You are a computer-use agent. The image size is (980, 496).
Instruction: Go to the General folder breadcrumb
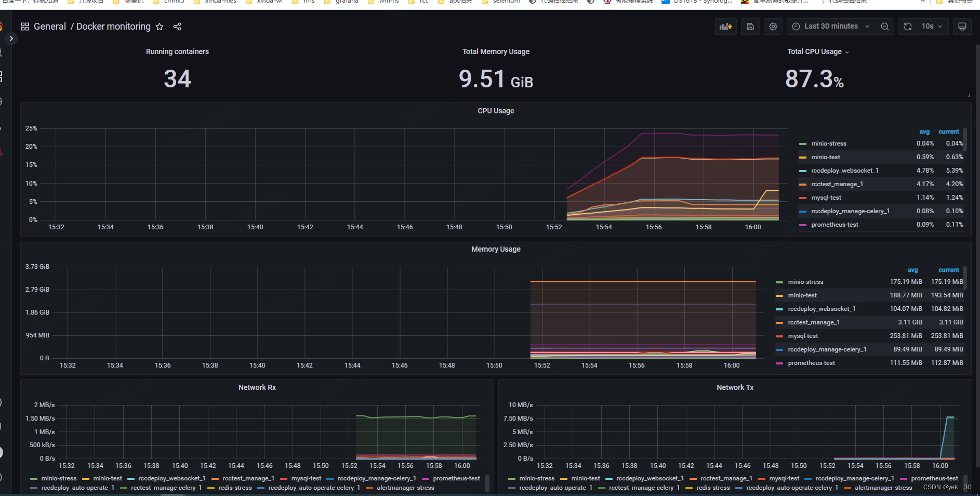[50, 27]
